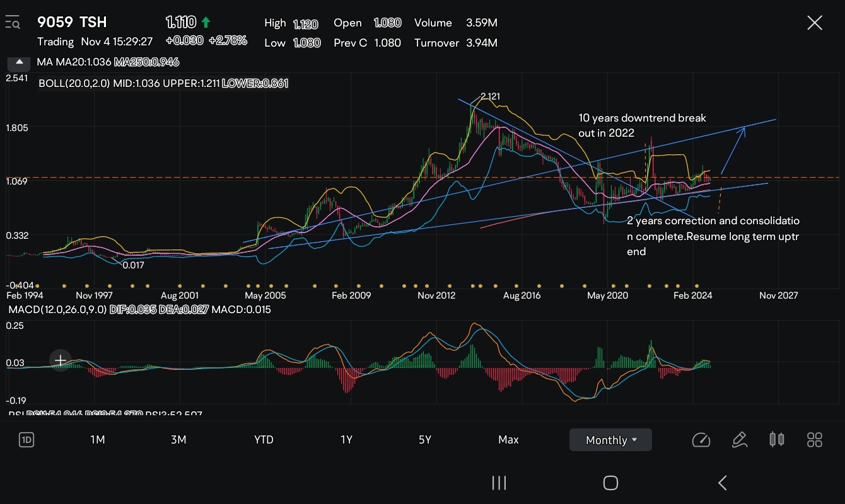This screenshot has width=845, height=504.
Task: Tap the Turnover 3.94M value
Action: (482, 43)
